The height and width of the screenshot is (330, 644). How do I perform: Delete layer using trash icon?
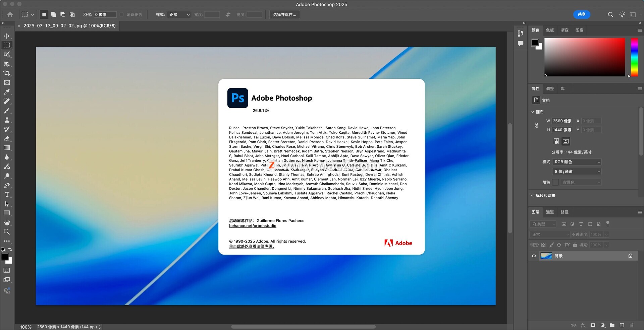tap(632, 325)
